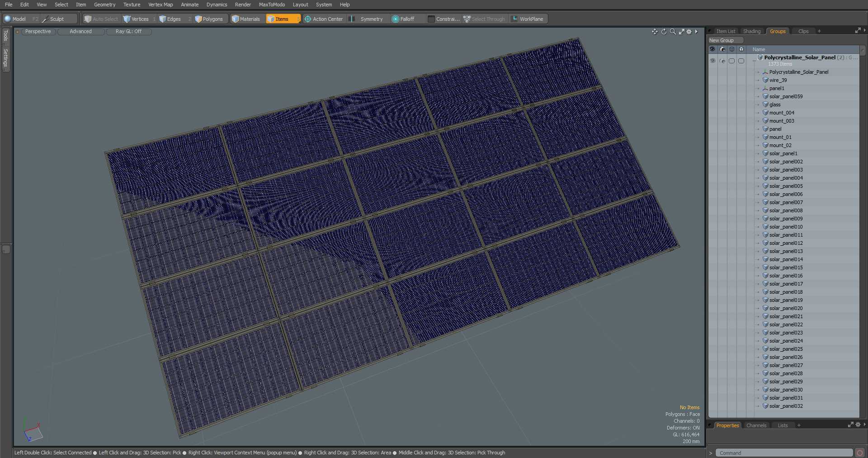Toggle Auto Select option
Image resolution: width=868 pixels, height=458 pixels.
[x=101, y=19]
